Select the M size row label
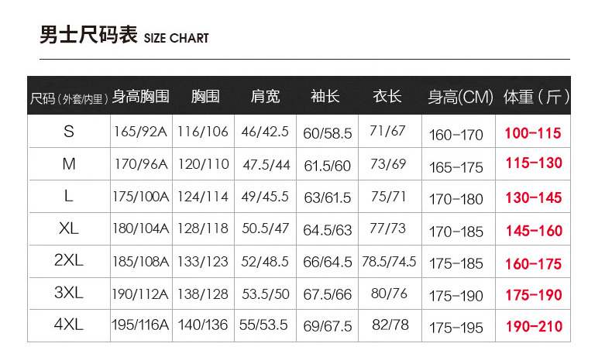This screenshot has width=612, height=364. click(69, 164)
